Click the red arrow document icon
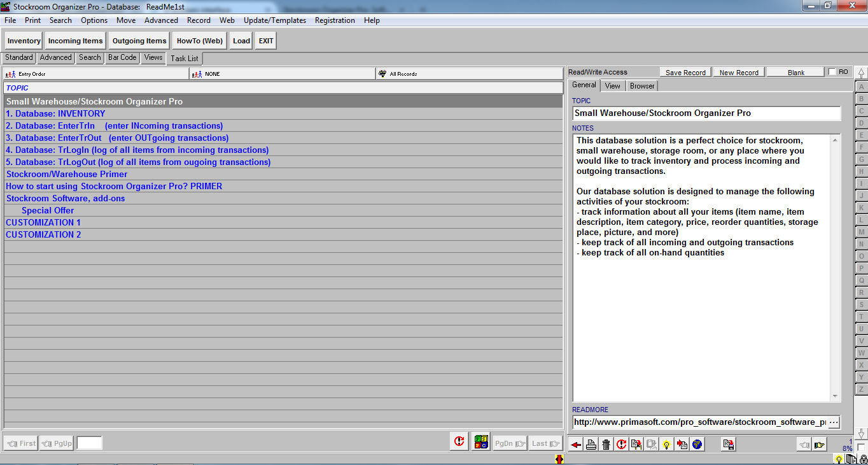The image size is (868, 465). point(682,445)
